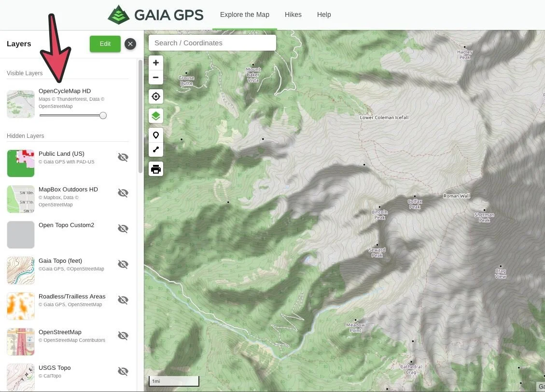
Task: Click the Public Land (US) layer name
Action: click(61, 153)
